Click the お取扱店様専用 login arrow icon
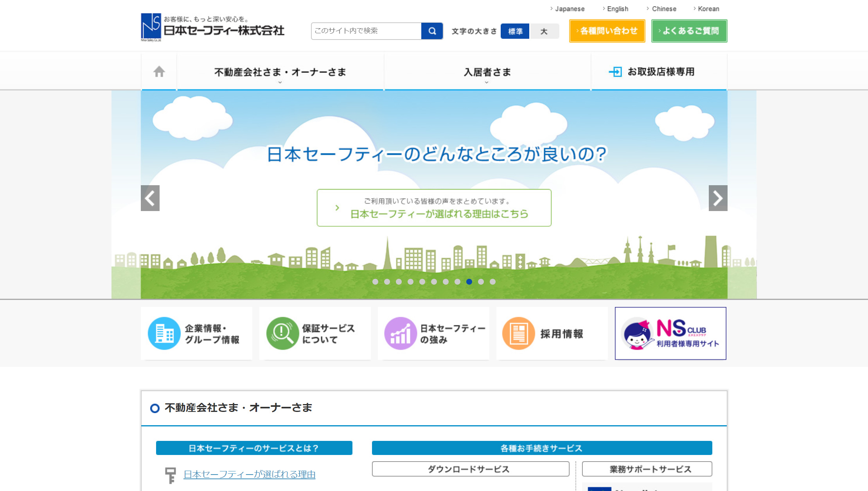This screenshot has width=868, height=491. tap(615, 72)
